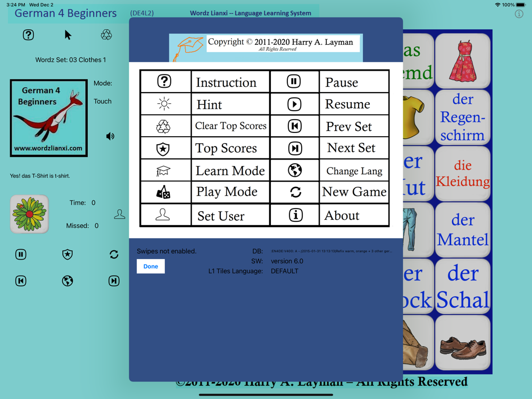
Task: Click the Done button
Action: [151, 267]
